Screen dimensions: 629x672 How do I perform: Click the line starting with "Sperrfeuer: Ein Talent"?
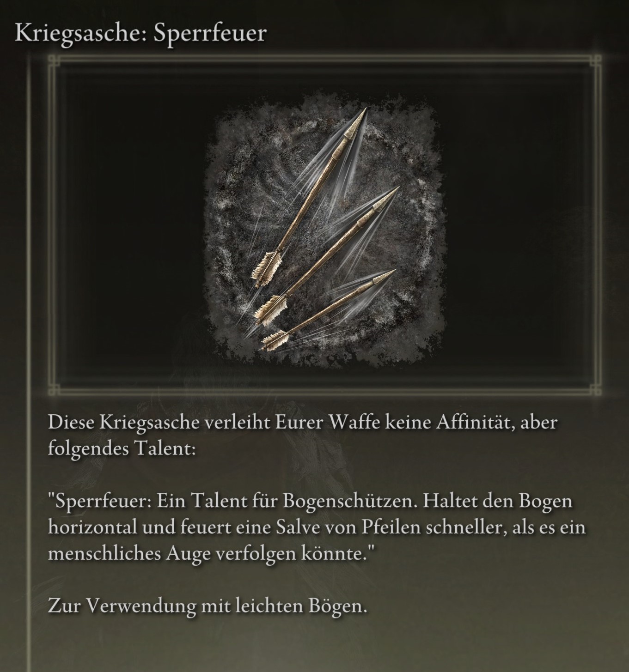pos(310,501)
